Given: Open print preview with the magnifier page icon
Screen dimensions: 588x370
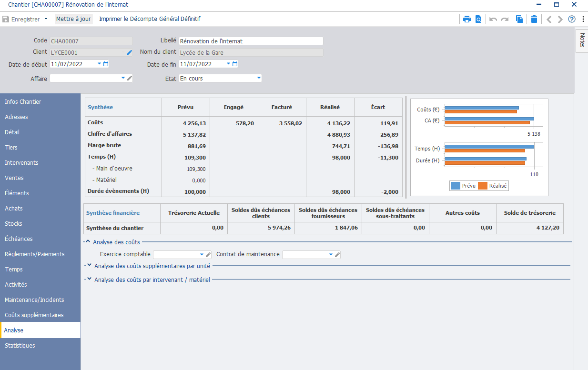Looking at the screenshot, I should click(478, 20).
